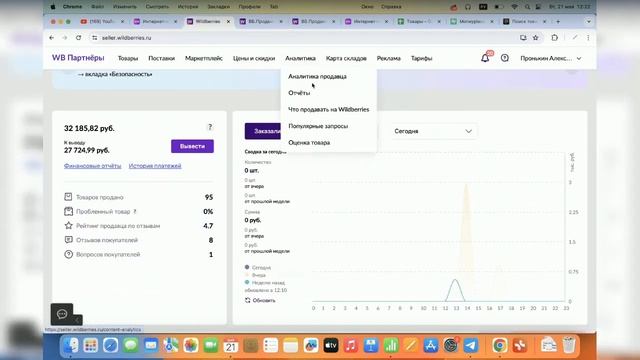Reload the page with the browser refresh icon
The image size is (640, 360).
click(x=78, y=38)
